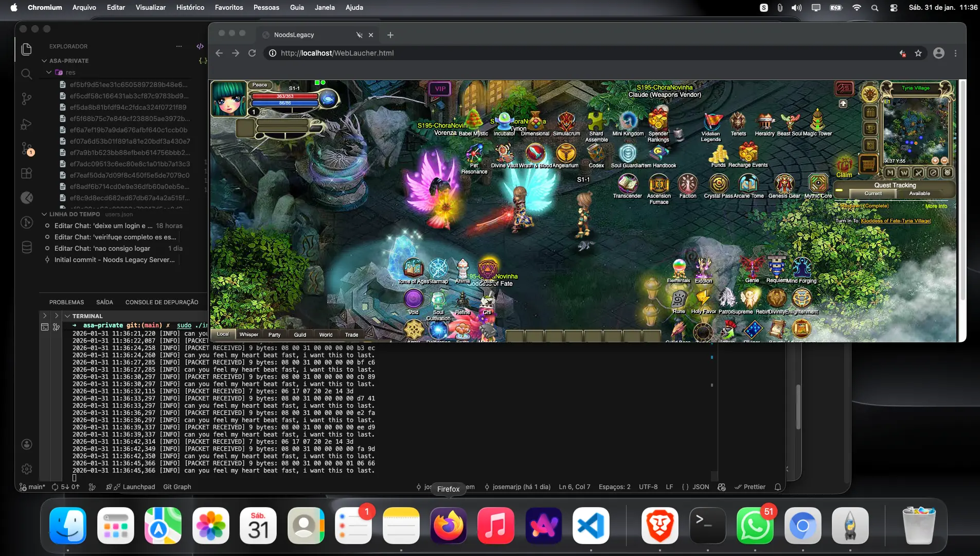Open the Holy Favor icon

click(x=703, y=299)
